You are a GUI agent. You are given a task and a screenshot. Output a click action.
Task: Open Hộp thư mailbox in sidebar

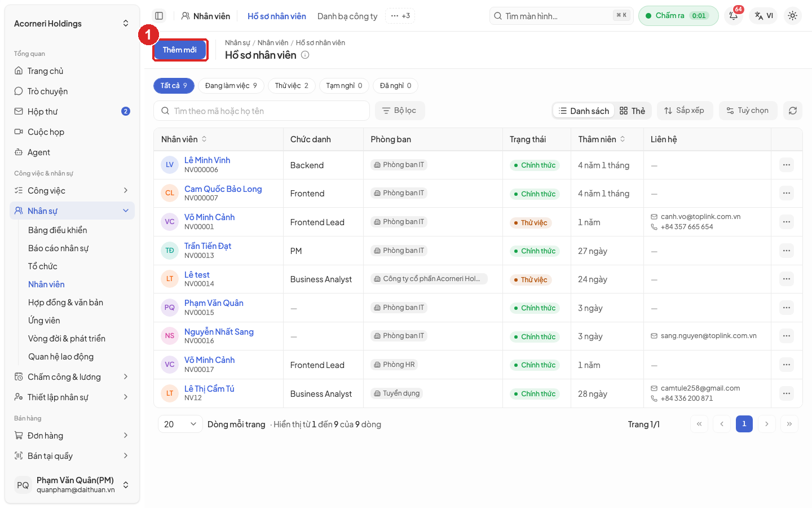[72, 112]
